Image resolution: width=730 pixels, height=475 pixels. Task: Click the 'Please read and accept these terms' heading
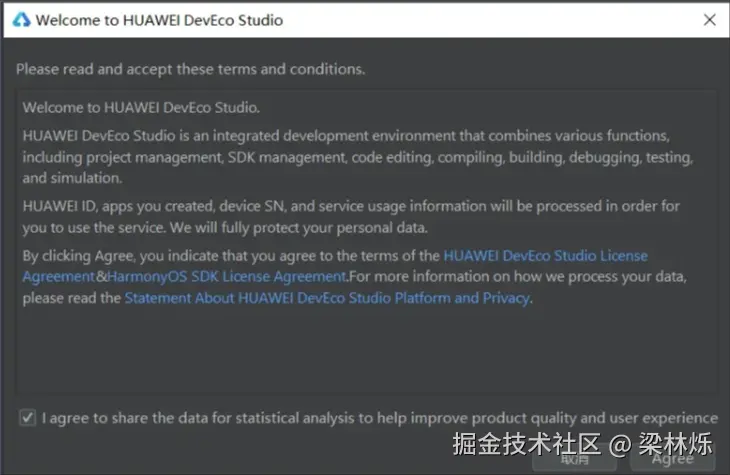190,70
